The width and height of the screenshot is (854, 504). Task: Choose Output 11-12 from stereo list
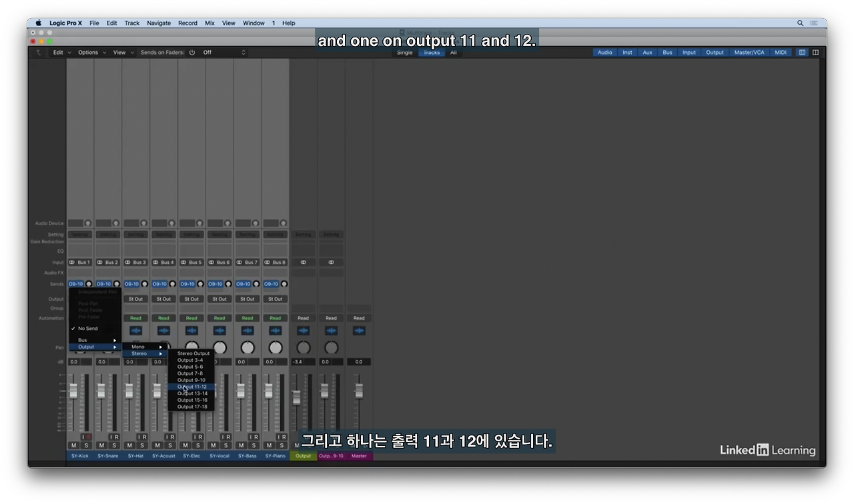click(x=191, y=387)
